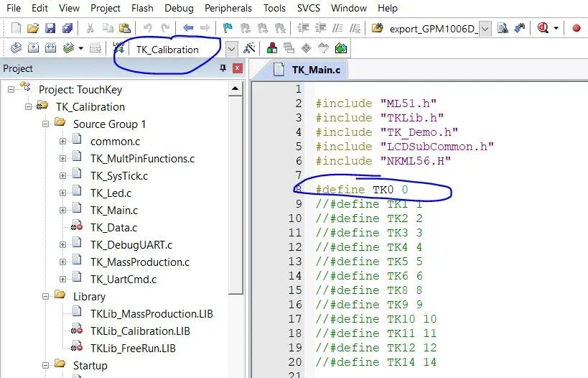Indent the selected lines

303,28
